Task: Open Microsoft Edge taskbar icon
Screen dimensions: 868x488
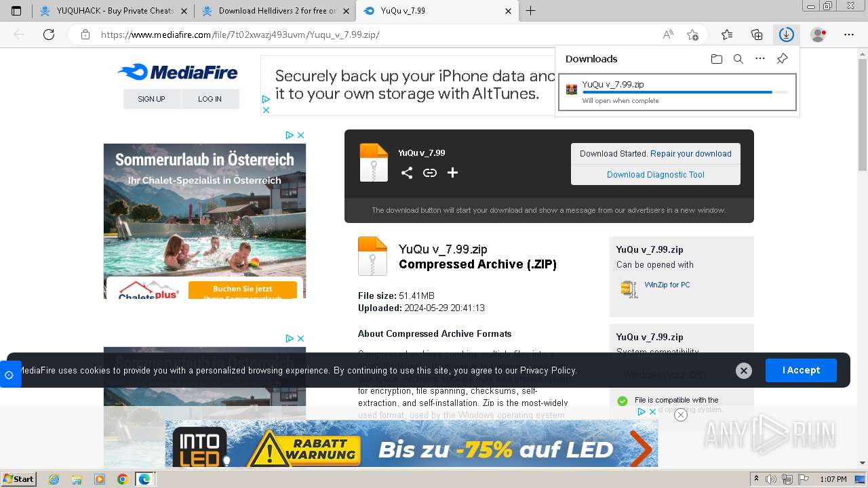Action: click(144, 479)
